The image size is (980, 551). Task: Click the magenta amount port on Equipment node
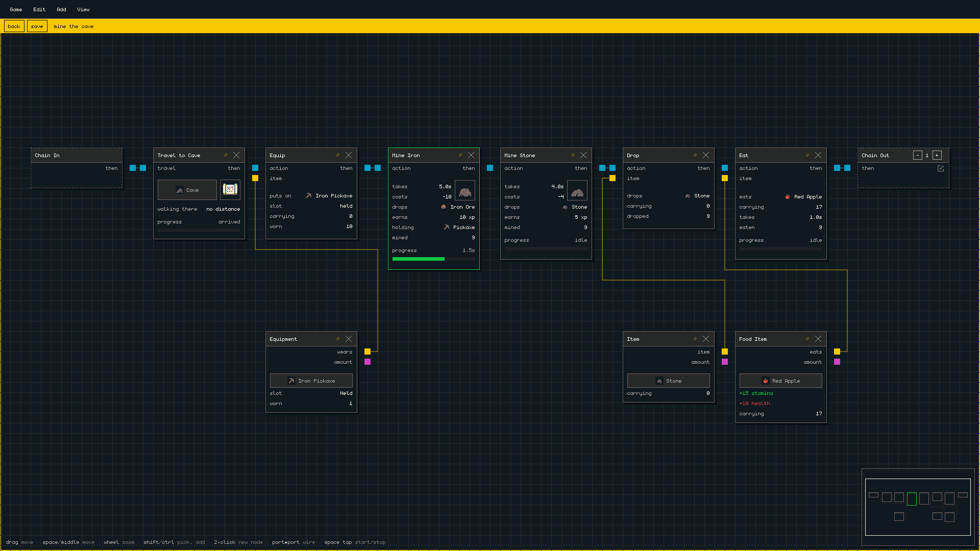pos(367,362)
